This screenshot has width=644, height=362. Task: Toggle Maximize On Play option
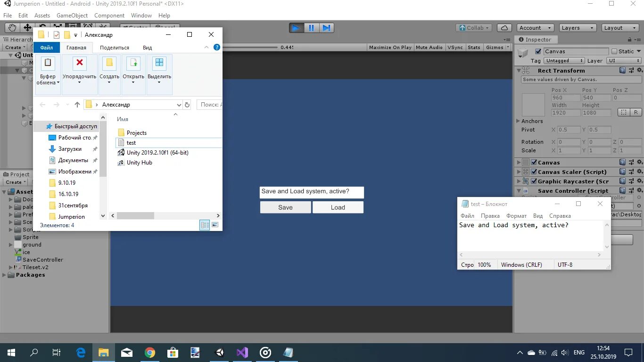[390, 47]
